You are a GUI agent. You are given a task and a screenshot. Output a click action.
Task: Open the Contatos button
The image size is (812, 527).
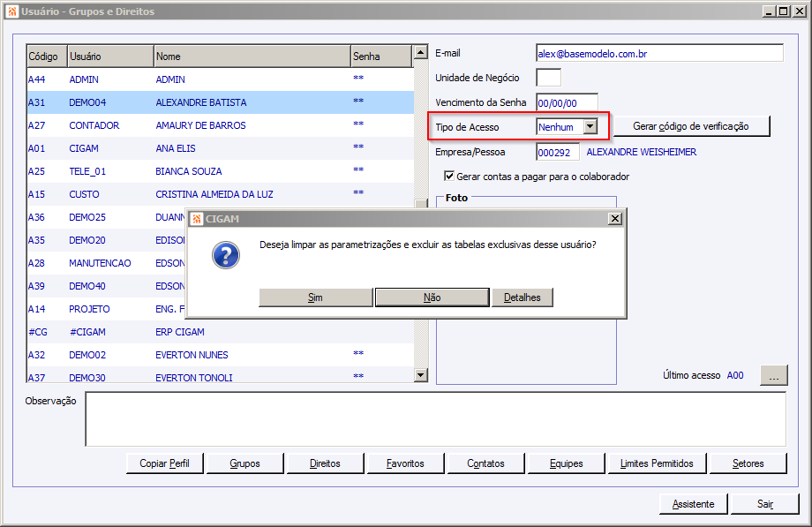[485, 463]
